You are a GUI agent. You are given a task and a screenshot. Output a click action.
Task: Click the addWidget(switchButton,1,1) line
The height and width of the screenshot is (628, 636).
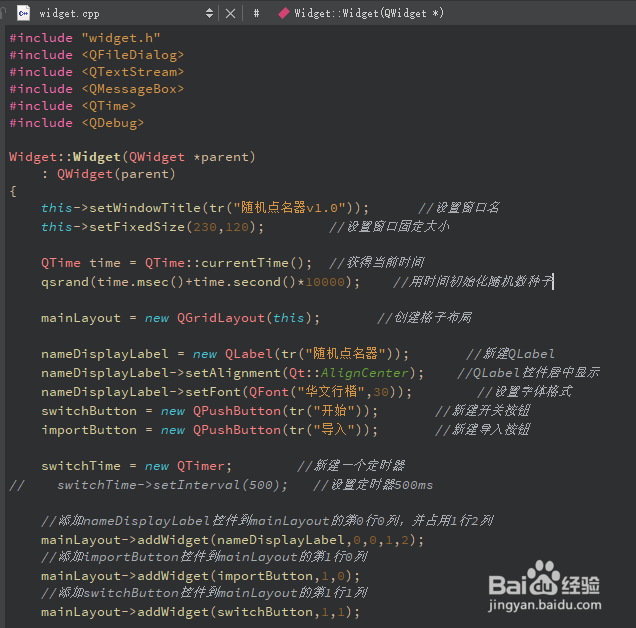coord(200,612)
